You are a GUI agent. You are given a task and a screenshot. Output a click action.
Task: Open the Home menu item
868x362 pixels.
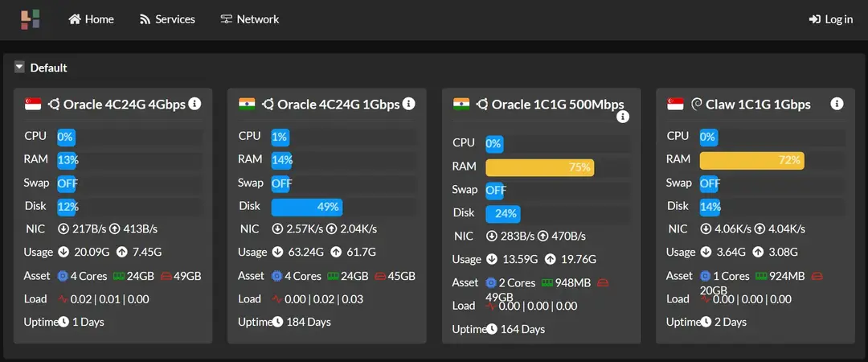91,19
